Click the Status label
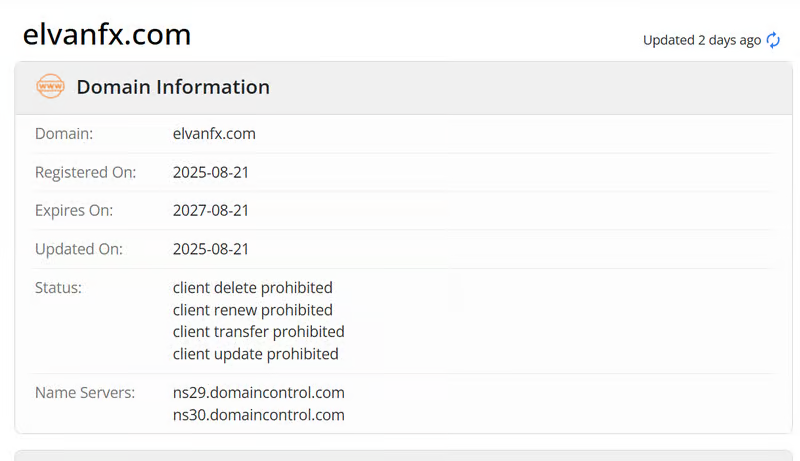 tap(58, 288)
